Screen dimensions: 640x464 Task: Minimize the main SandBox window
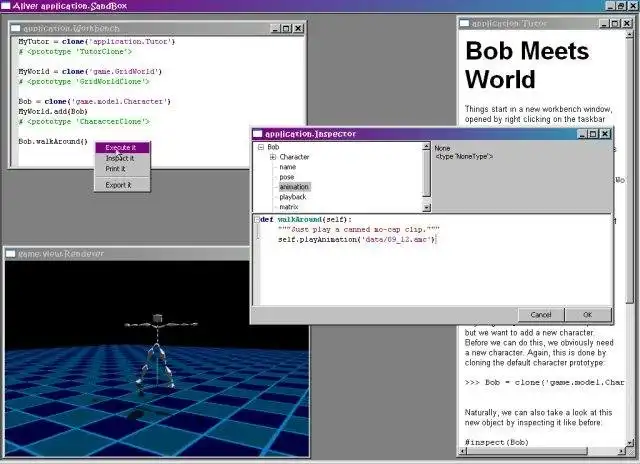pyautogui.click(x=610, y=6)
